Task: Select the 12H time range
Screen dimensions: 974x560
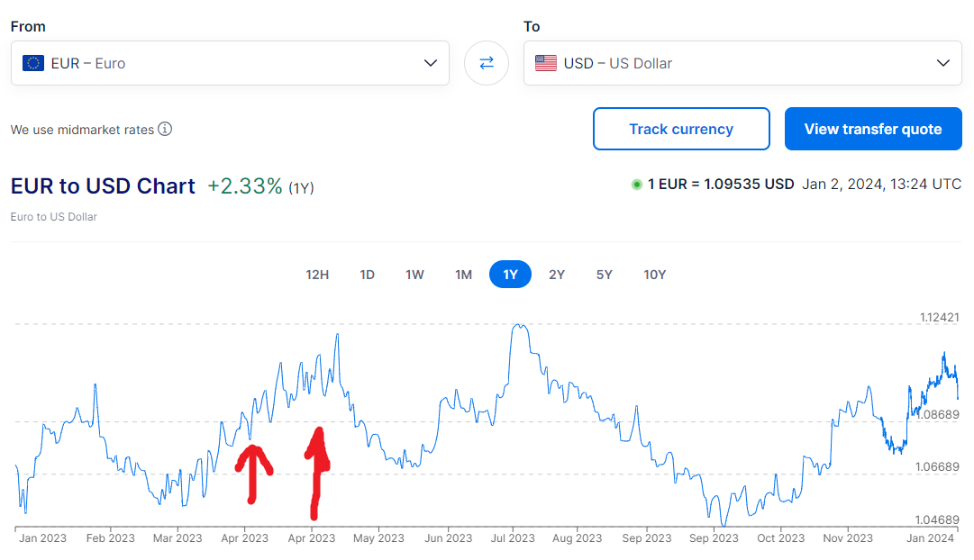Action: 317,275
